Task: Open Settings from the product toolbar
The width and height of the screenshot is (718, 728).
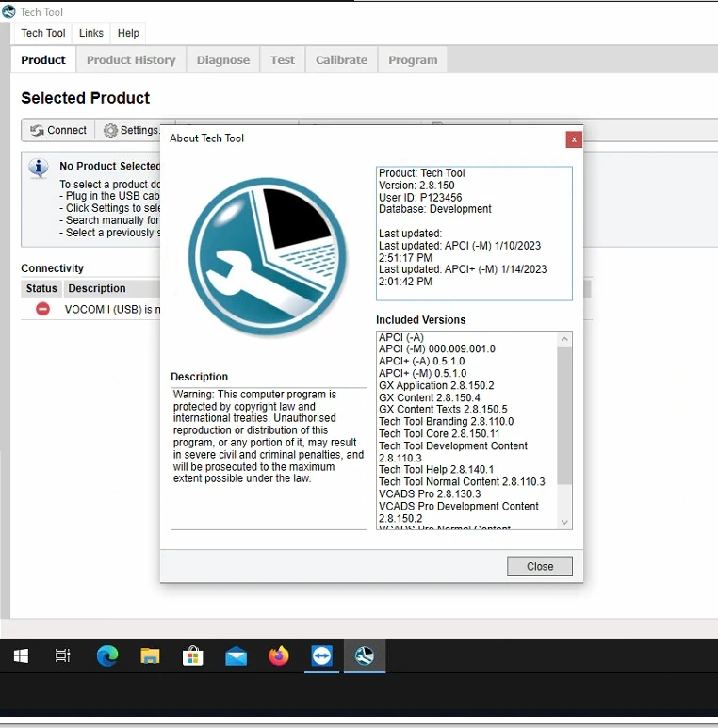Action: coord(130,130)
